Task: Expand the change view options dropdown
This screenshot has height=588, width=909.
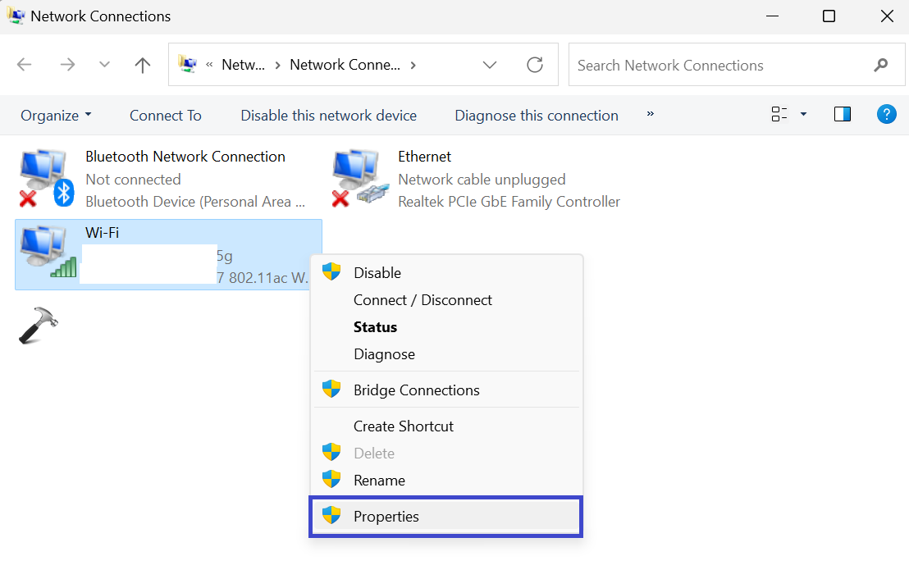Action: (x=803, y=115)
